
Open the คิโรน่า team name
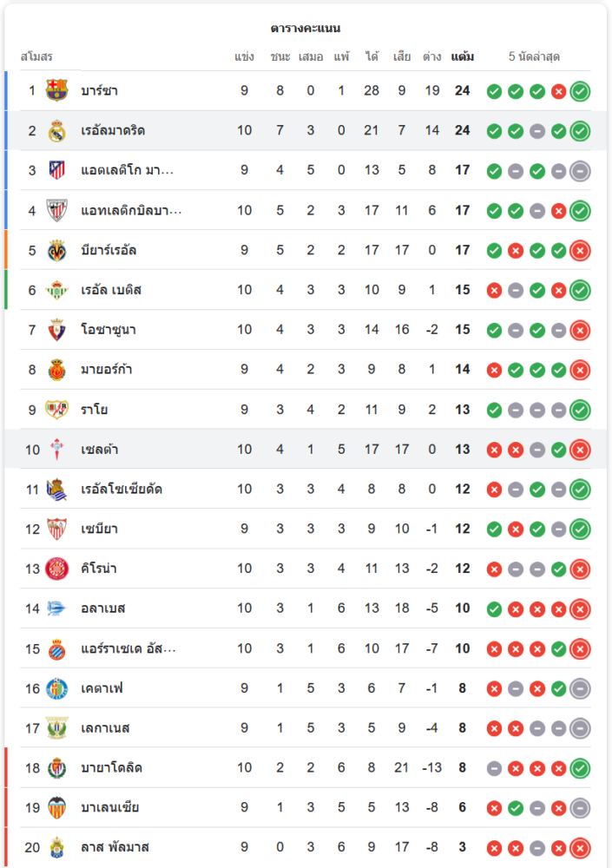pyautogui.click(x=99, y=569)
